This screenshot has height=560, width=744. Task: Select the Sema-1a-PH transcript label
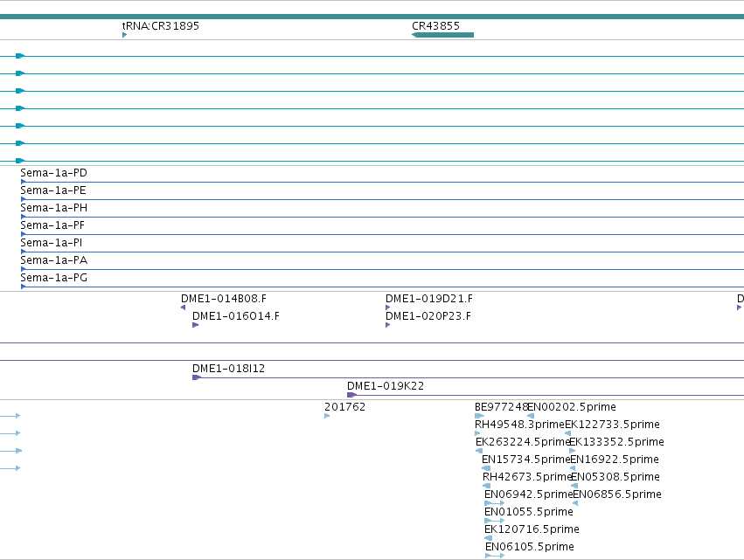click(53, 208)
